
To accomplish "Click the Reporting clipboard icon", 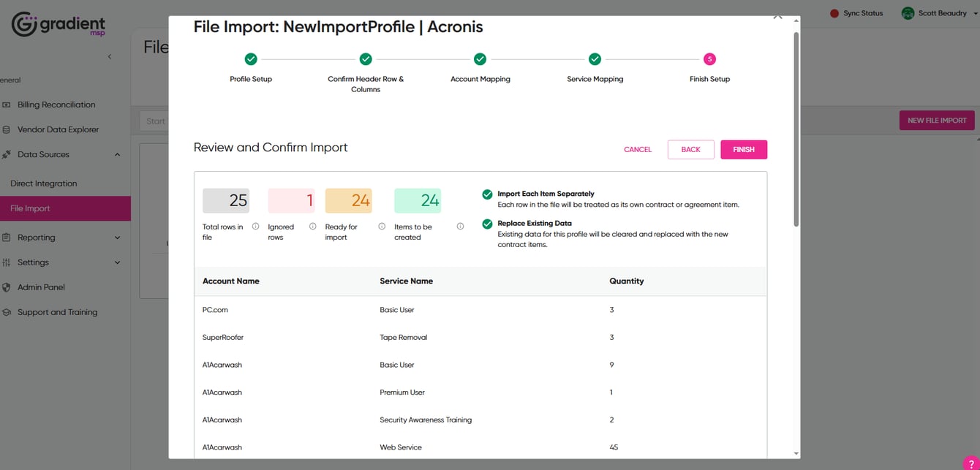I will point(7,238).
